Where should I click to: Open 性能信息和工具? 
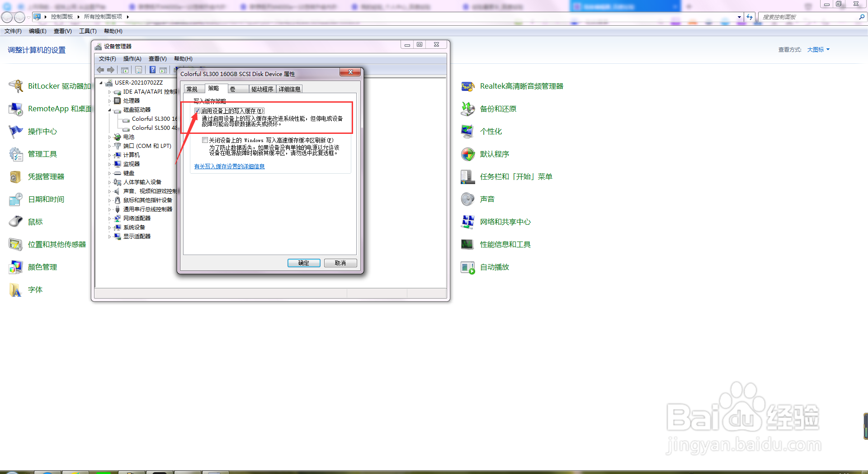click(495, 244)
